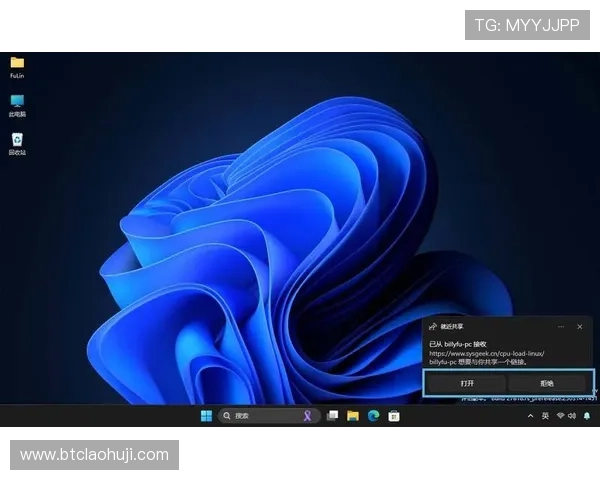Click the nearby sharing icon in notification header

(x=432, y=326)
